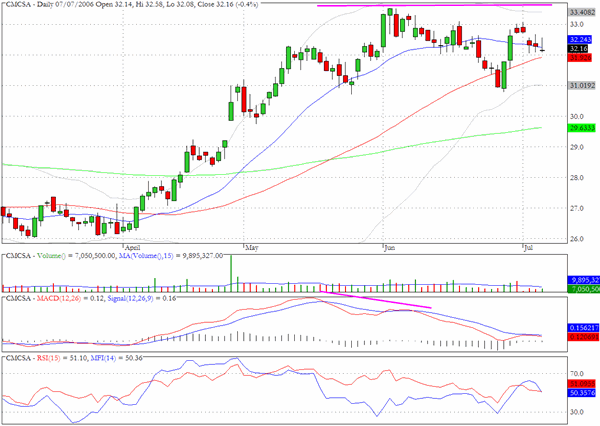Click the blue 9,895,327 volume average label
The width and height of the screenshot is (600, 426).
583,280
